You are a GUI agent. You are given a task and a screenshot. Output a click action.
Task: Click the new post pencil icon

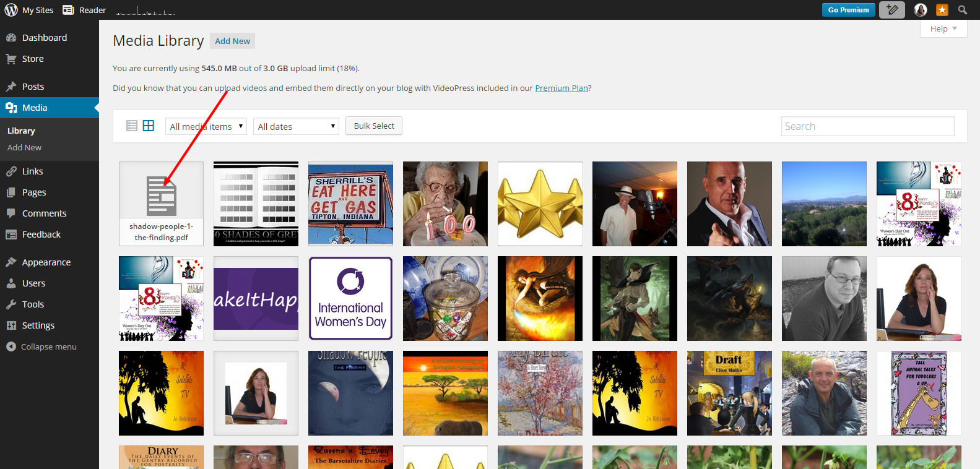click(x=891, y=10)
